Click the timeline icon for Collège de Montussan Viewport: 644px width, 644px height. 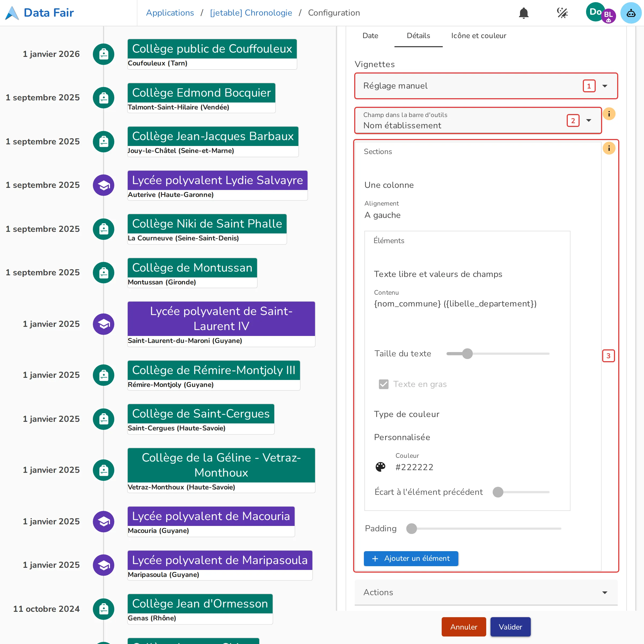coord(104,273)
